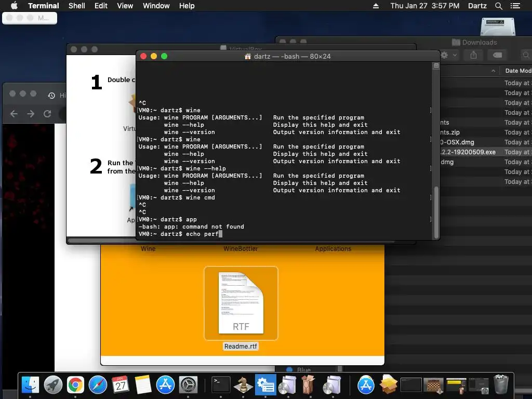Click the browser forward arrow
The width and height of the screenshot is (532, 399).
pos(31,114)
